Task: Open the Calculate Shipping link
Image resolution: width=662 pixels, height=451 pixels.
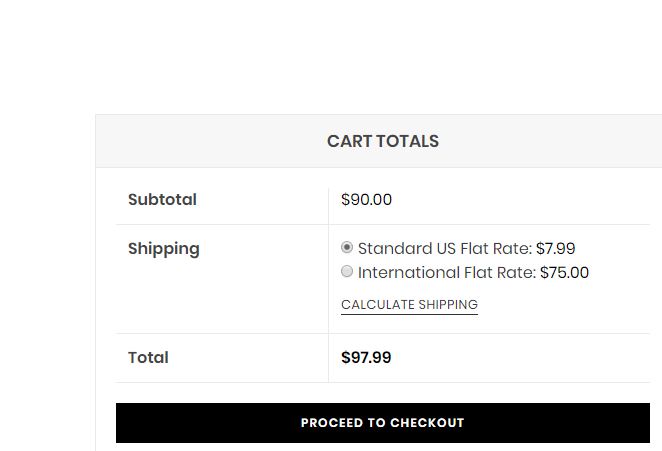Action: 409,304
